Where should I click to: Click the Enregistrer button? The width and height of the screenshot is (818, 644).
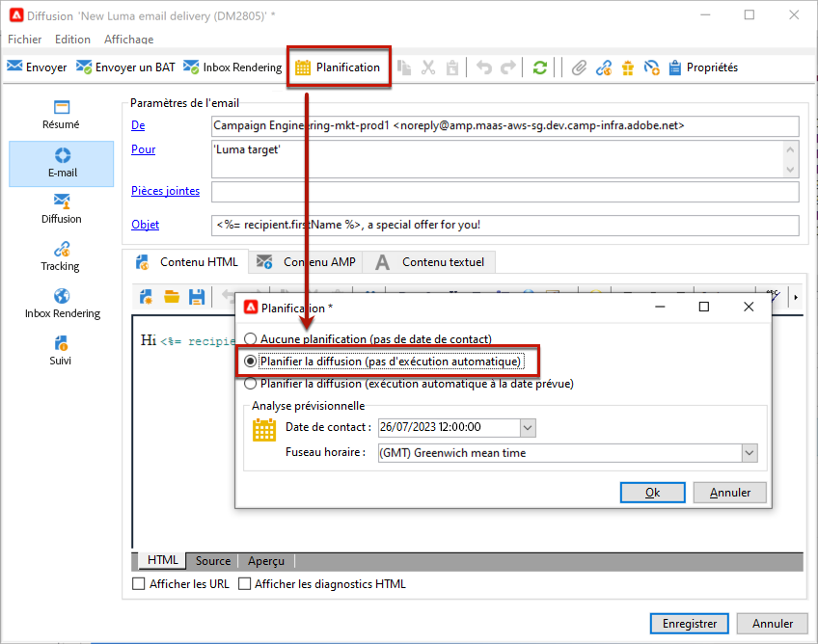click(689, 623)
